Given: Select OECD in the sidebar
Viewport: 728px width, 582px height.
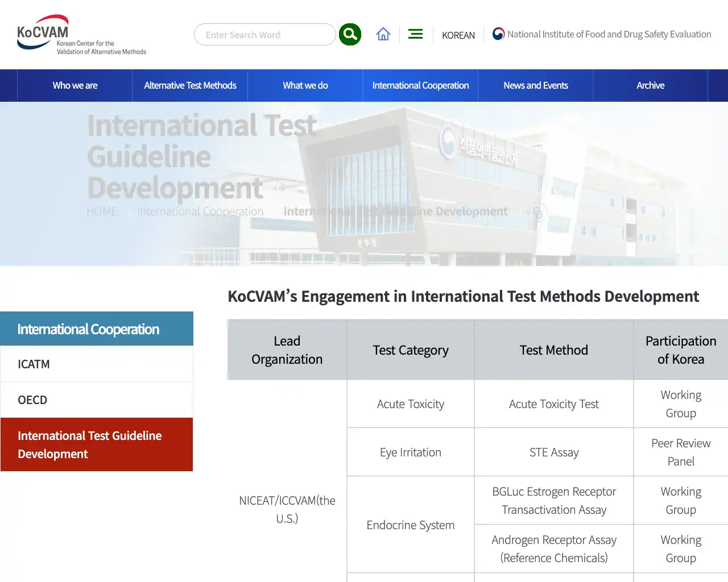Looking at the screenshot, I should [97, 400].
